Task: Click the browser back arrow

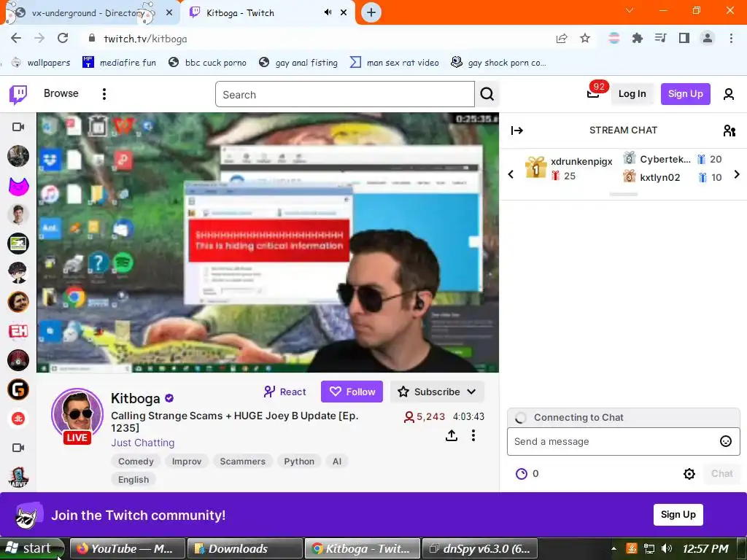Action: tap(16, 39)
